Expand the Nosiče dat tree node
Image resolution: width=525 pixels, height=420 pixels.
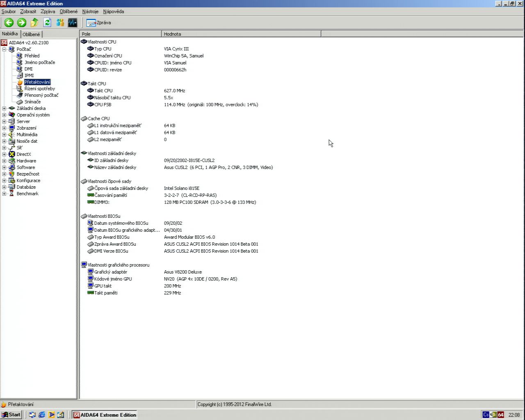pyautogui.click(x=4, y=141)
